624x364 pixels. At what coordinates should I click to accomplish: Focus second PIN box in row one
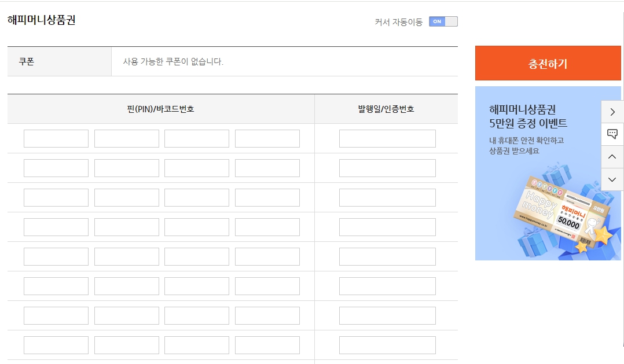(127, 138)
